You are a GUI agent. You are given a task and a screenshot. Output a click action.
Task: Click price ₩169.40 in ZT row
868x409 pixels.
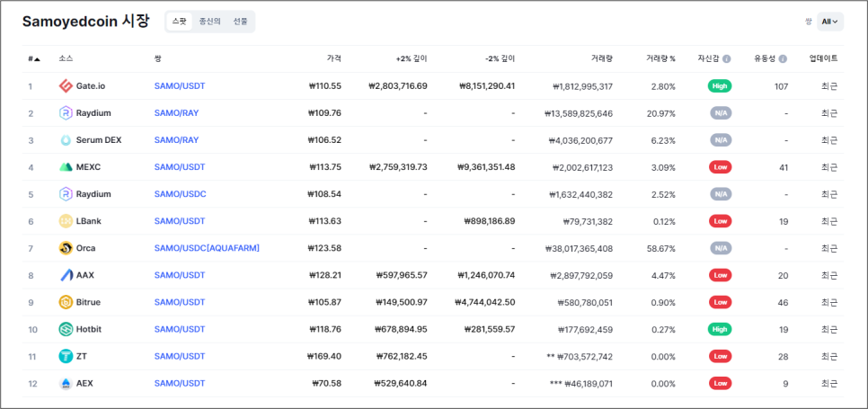[x=324, y=357]
